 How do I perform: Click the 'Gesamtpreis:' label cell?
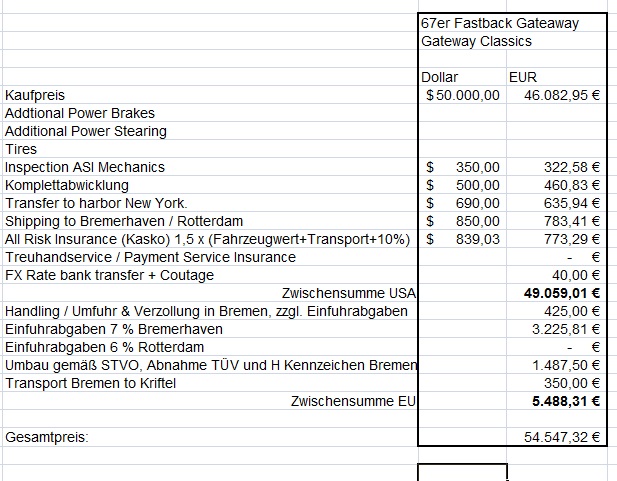pos(46,437)
